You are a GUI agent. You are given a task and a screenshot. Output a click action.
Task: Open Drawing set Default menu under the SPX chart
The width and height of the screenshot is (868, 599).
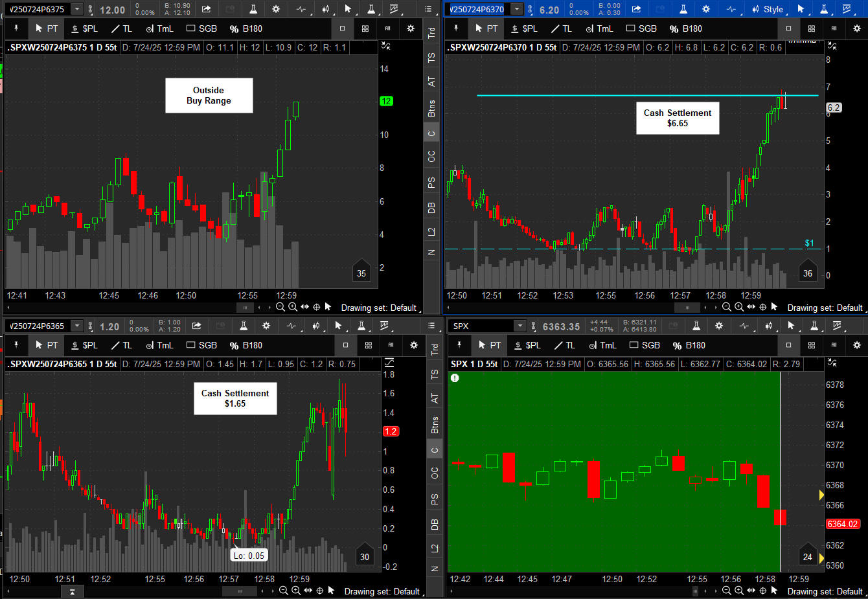826,591
